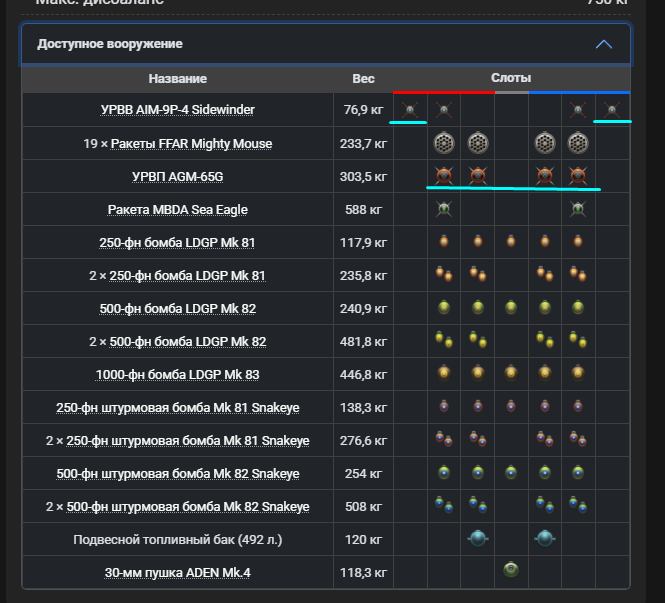The width and height of the screenshot is (665, 603).
Task: Click the Название column header
Action: [x=178, y=79]
